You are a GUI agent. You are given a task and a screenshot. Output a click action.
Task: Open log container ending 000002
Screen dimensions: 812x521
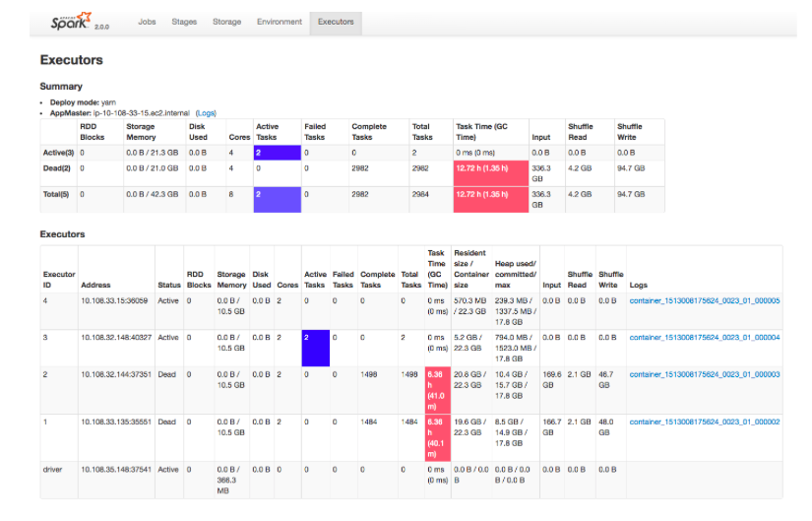[705, 422]
